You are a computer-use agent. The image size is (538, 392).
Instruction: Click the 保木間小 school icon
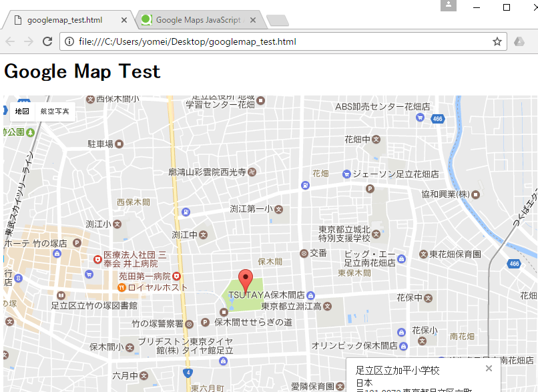point(129,347)
